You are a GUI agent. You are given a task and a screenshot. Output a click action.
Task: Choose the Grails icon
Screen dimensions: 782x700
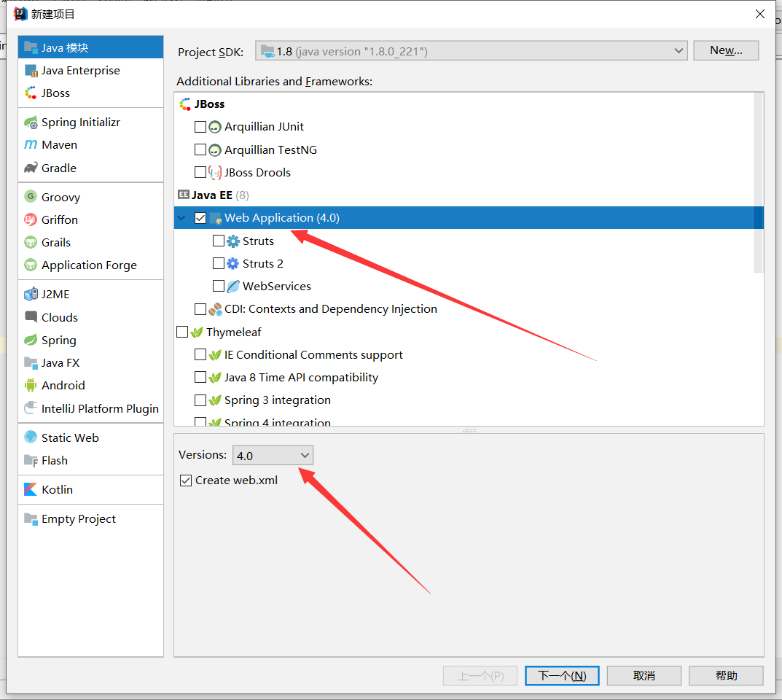click(x=31, y=243)
